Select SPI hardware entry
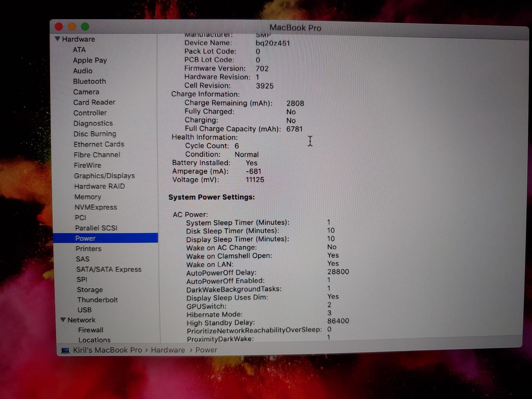Viewport: 532px width, 399px height. 82,279
